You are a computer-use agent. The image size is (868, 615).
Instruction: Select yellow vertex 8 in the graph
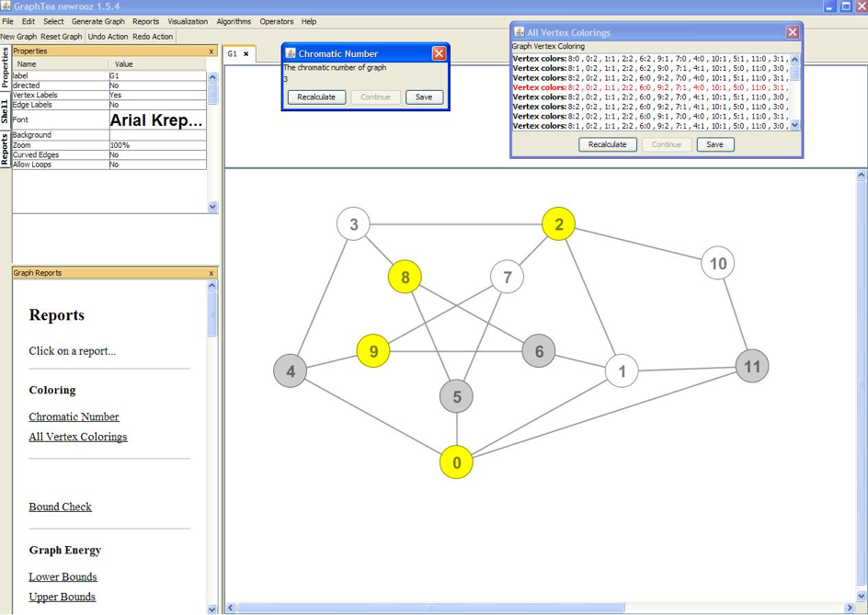coord(405,276)
